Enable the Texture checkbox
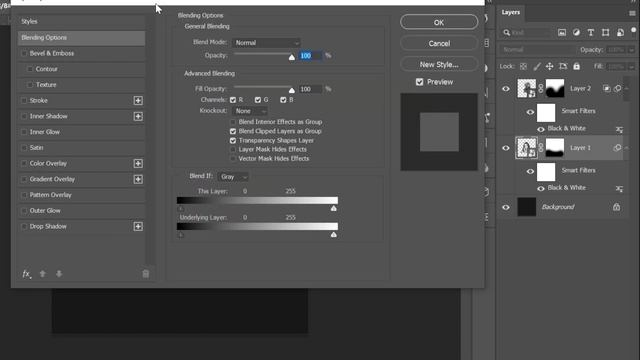The width and height of the screenshot is (640, 360). point(30,85)
